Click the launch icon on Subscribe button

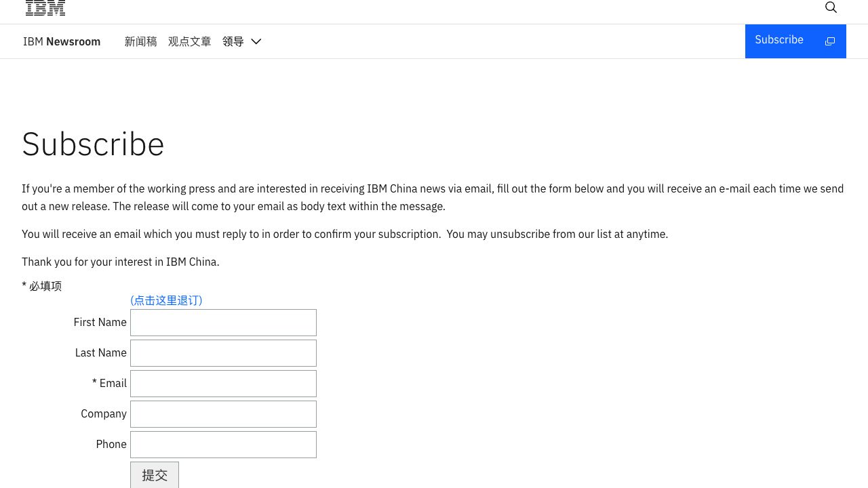(x=829, y=41)
